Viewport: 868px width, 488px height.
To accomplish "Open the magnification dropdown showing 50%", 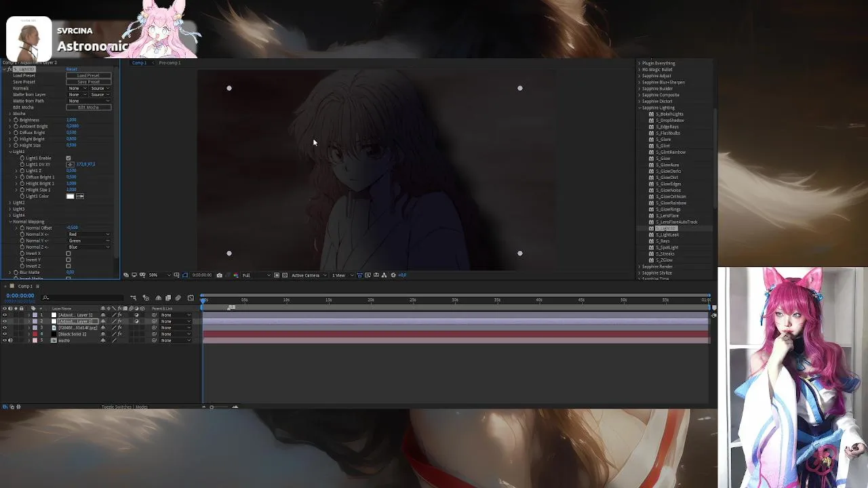I will click(x=159, y=275).
